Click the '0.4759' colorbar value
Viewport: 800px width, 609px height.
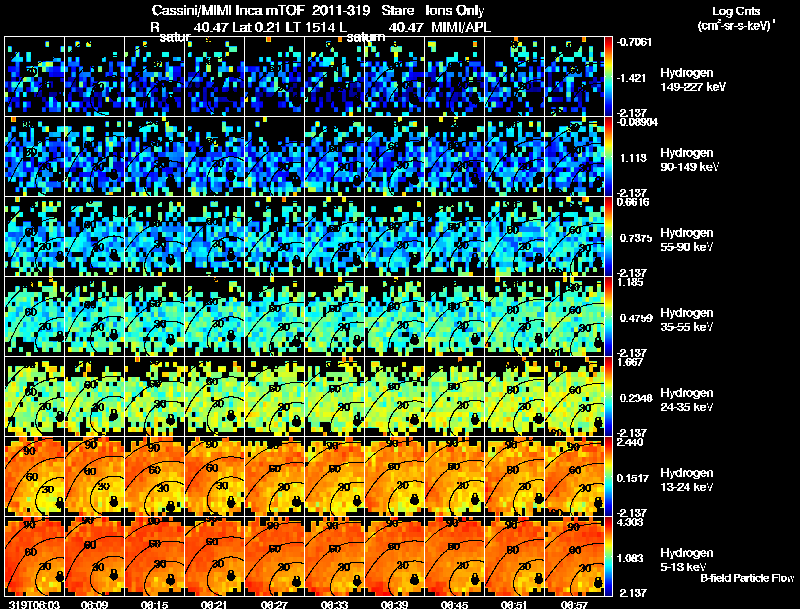pyautogui.click(x=636, y=318)
